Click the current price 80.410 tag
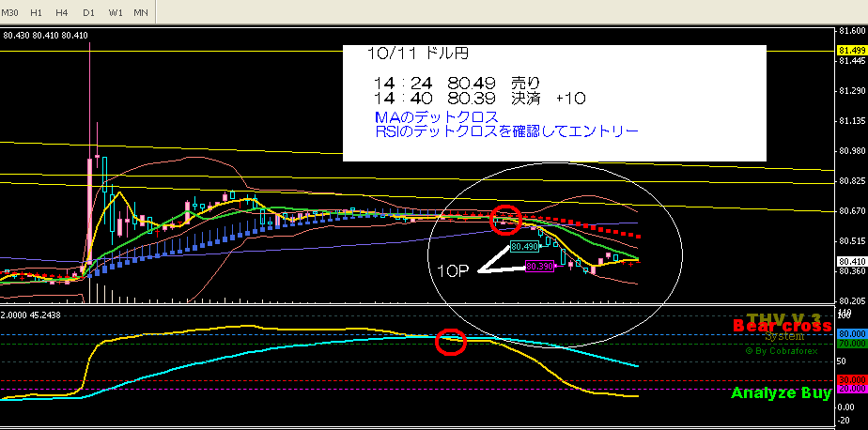Viewport: 868px width, 430px height. (x=853, y=261)
